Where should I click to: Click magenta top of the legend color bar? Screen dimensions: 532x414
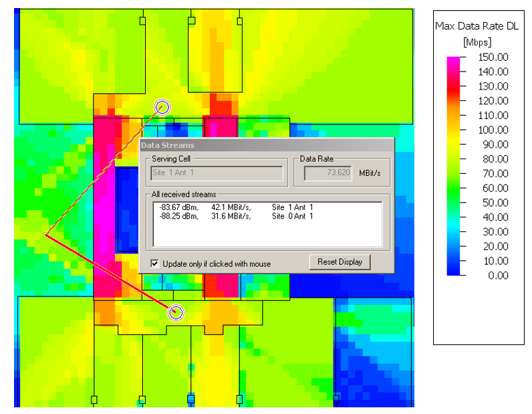tap(454, 60)
